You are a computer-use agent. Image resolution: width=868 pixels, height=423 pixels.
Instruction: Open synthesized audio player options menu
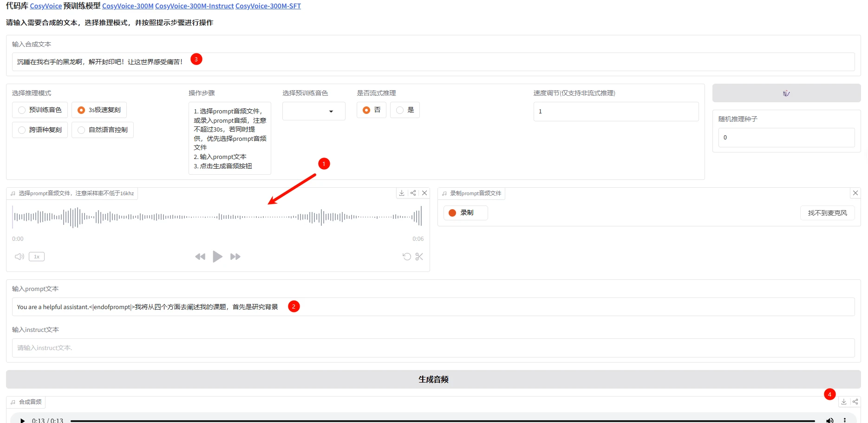845,420
